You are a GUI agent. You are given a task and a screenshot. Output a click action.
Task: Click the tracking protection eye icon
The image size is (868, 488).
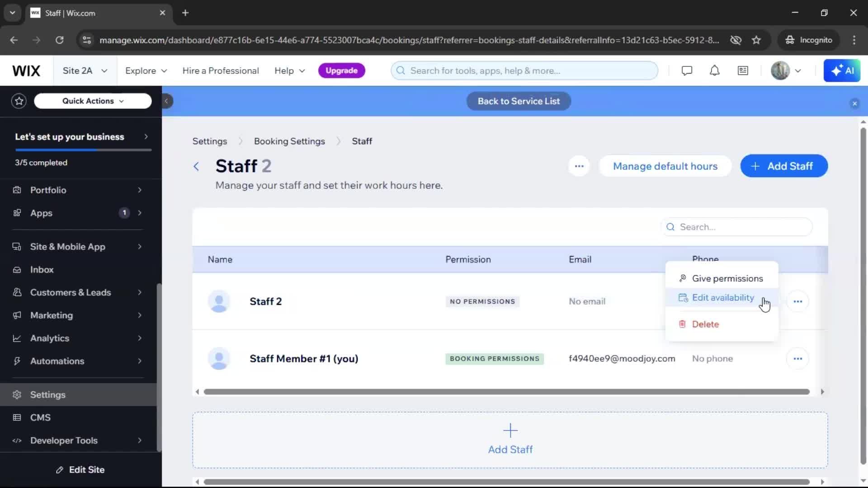tap(736, 40)
